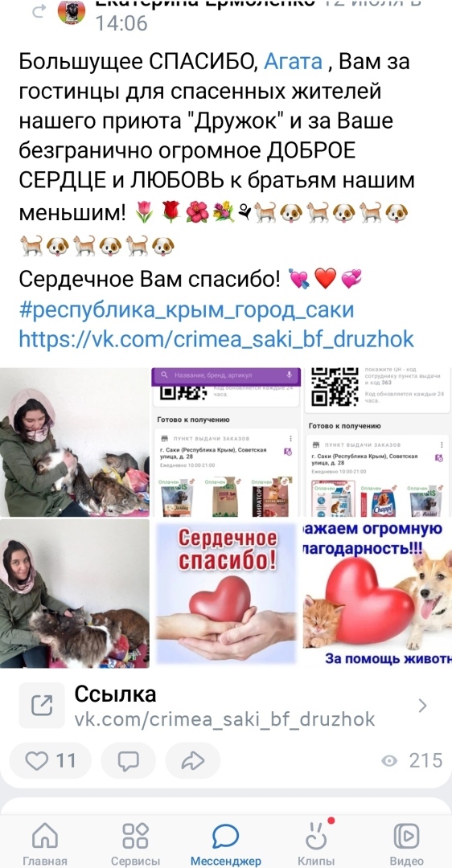Open photo of woman holding fluffy cat
The height and width of the screenshot is (868, 452).
(75, 442)
